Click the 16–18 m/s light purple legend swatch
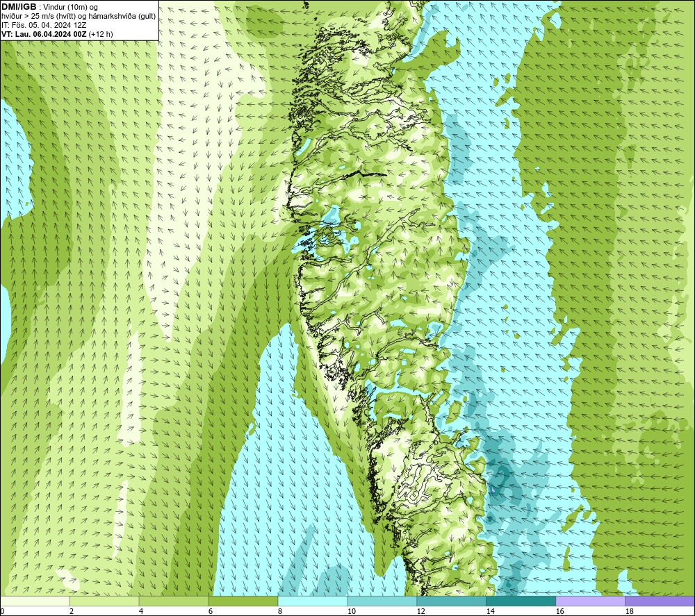Image resolution: width=695 pixels, height=616 pixels. (x=590, y=601)
